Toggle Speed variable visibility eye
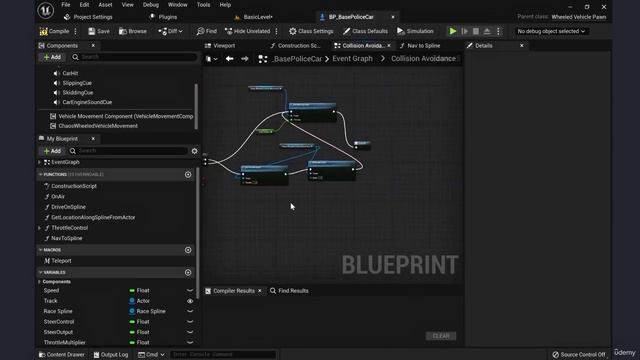Screen dimensions: 640x360 click(190, 291)
